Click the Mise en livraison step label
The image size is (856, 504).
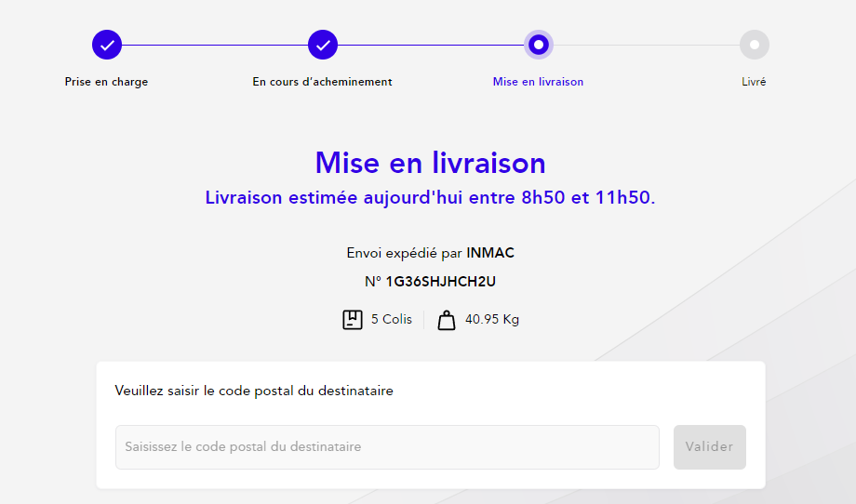[x=538, y=82]
